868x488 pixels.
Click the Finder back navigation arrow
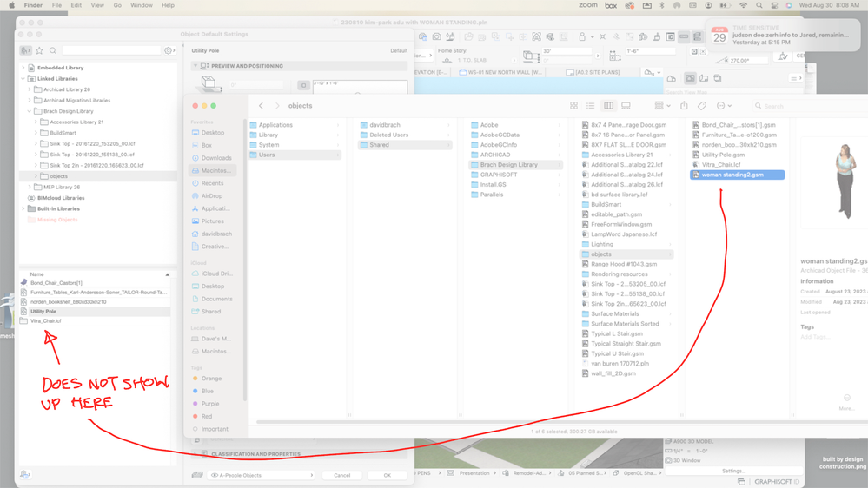point(262,106)
